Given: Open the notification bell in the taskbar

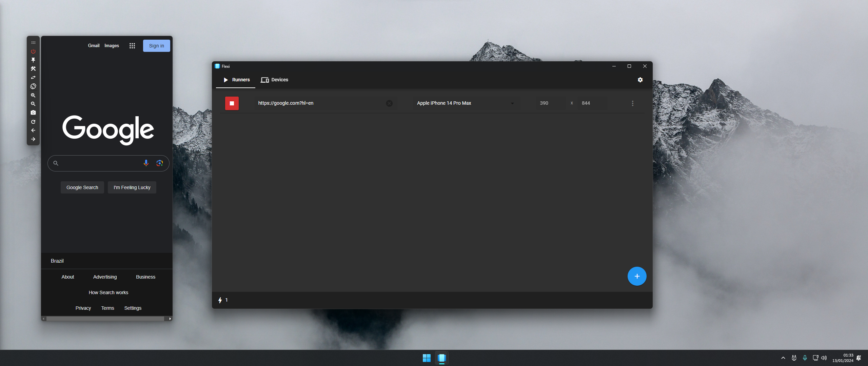Looking at the screenshot, I should pos(859,358).
